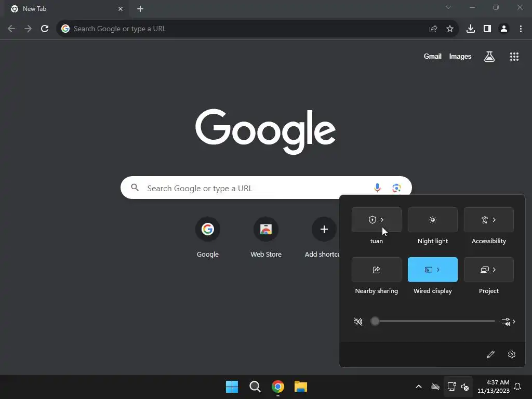532x399 pixels.
Task: Open all settings gear icon
Action: click(x=512, y=354)
